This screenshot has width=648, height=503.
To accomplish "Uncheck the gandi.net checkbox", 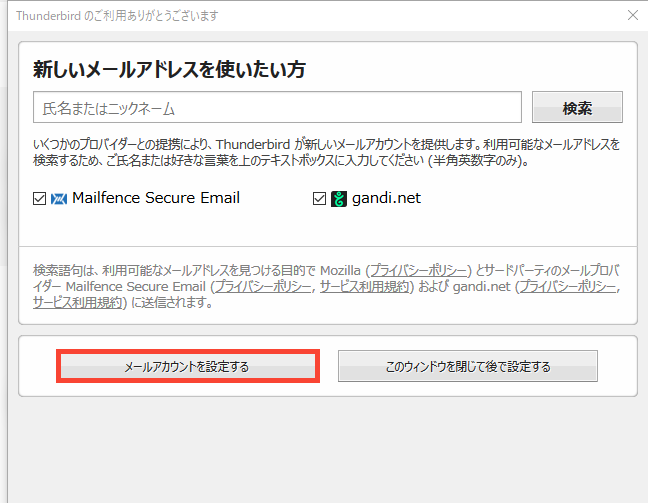I will pos(319,199).
